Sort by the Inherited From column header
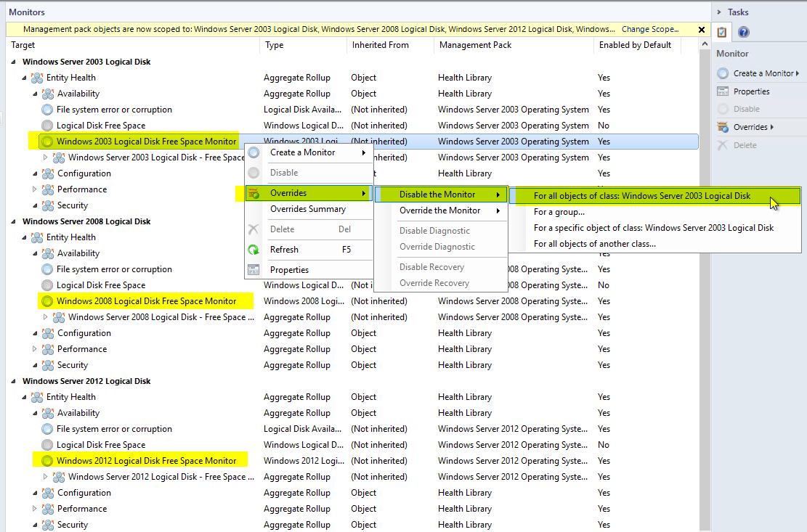Image resolution: width=807 pixels, height=532 pixels. tap(390, 45)
